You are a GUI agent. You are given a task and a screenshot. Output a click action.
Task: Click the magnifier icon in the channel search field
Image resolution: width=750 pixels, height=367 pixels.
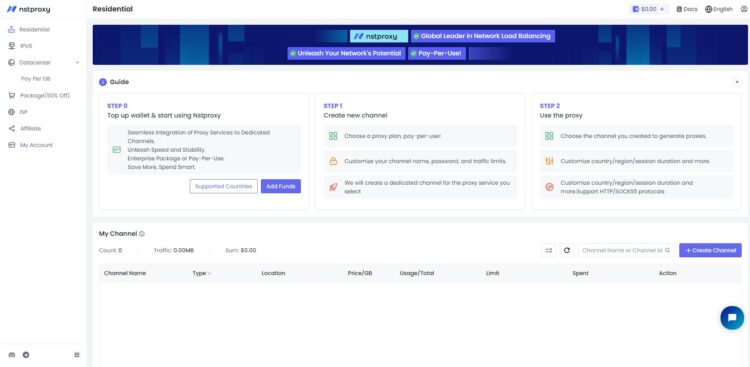click(668, 250)
